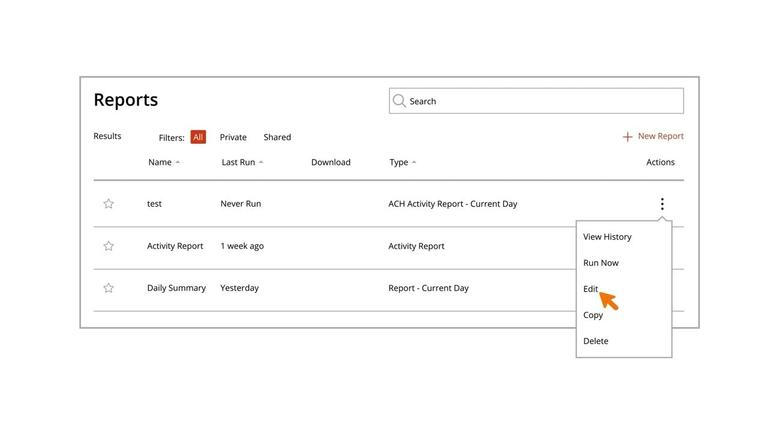Choose Delete from the actions menu
Viewport: 768px width, 432px height.
tap(596, 341)
